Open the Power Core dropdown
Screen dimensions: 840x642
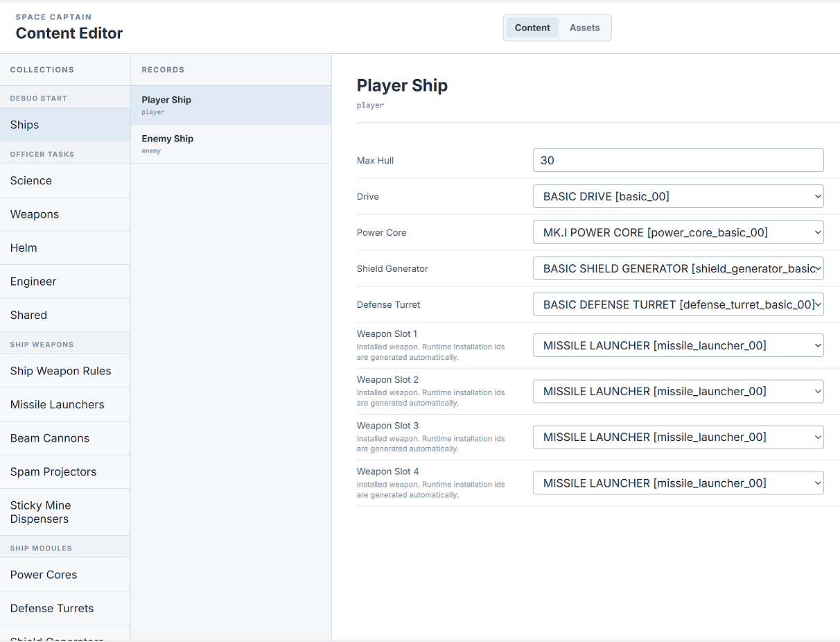(x=679, y=232)
